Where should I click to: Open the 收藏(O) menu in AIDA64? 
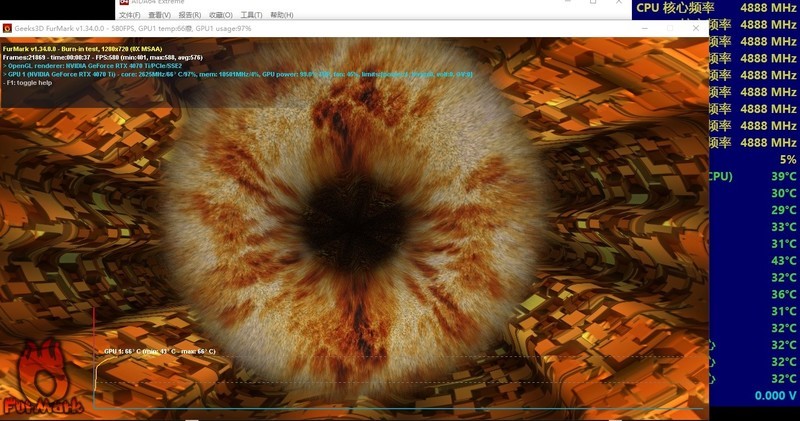click(221, 15)
